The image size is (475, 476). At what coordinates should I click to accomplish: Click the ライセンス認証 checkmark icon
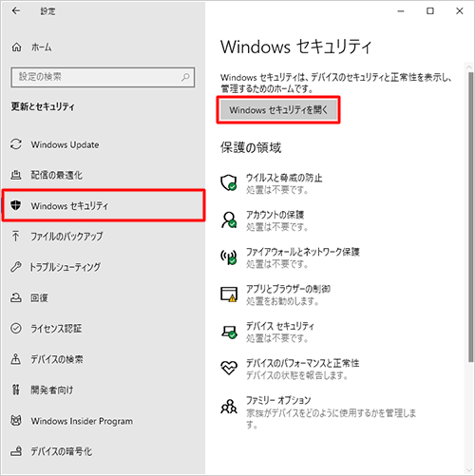click(16, 328)
